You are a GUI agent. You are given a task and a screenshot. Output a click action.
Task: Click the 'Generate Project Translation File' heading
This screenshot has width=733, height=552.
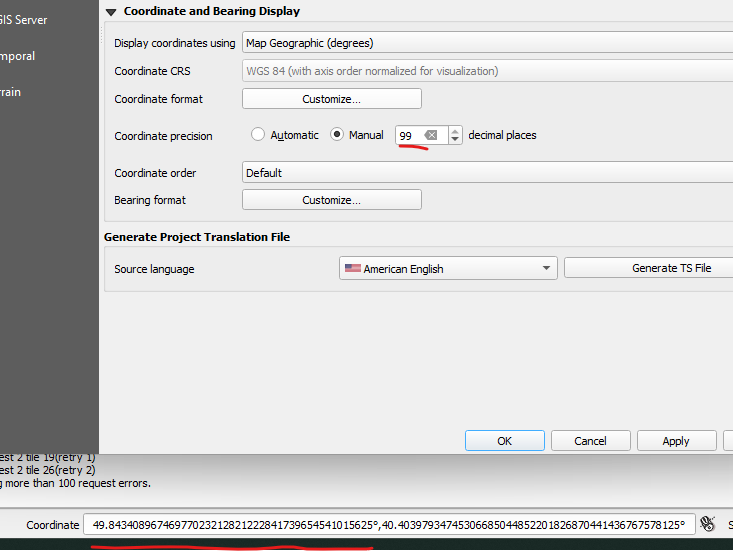pos(197,237)
